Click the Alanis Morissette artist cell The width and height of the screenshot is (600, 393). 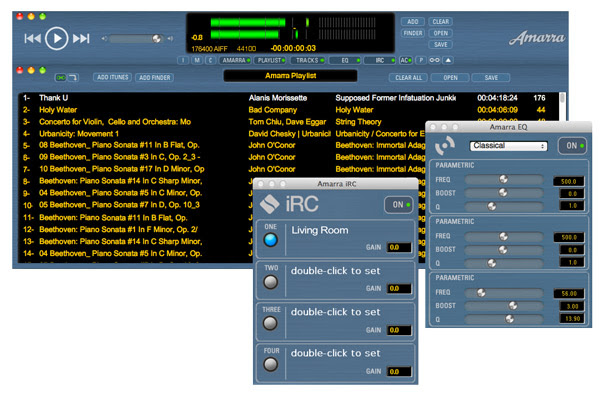[278, 98]
